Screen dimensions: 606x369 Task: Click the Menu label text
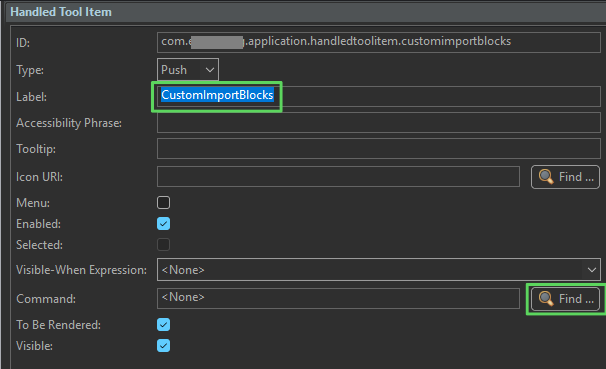click(33, 203)
